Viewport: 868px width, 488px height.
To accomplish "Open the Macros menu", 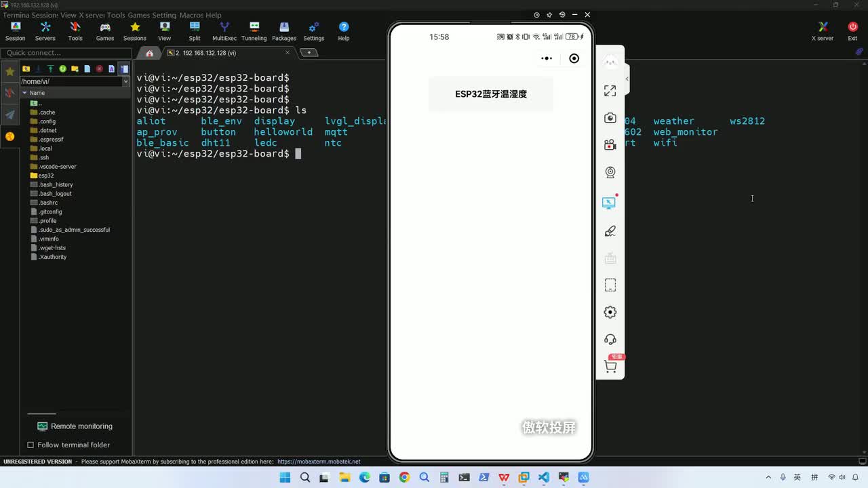I will click(x=191, y=15).
